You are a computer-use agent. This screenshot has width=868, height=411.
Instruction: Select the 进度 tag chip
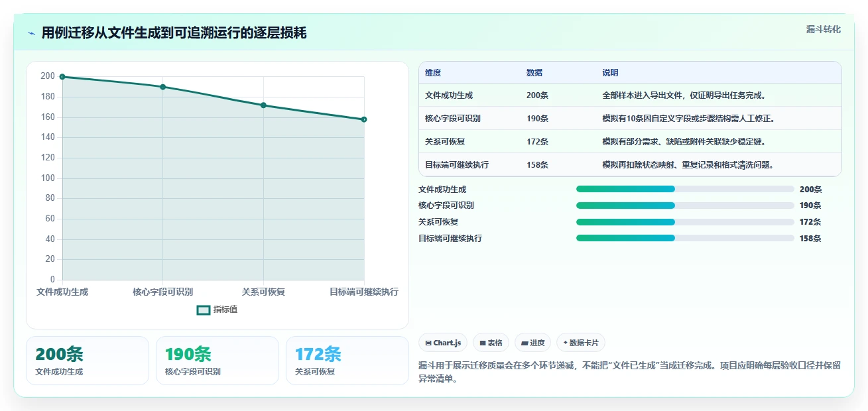532,343
